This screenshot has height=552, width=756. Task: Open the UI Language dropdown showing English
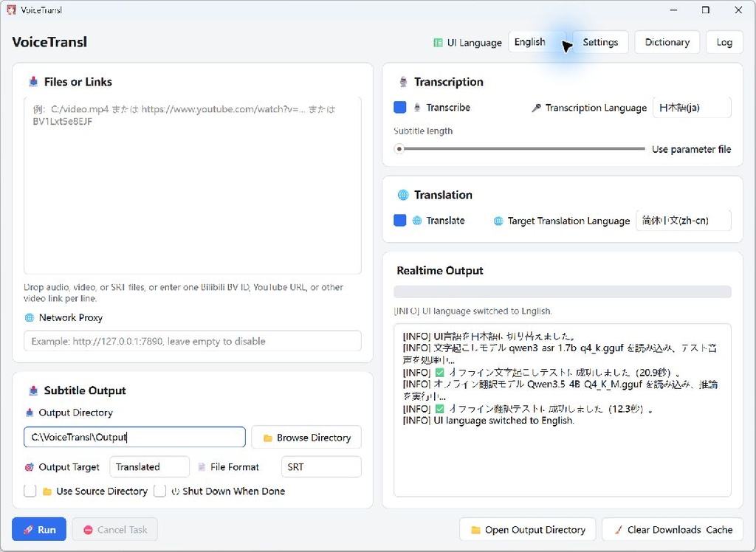[x=537, y=42]
